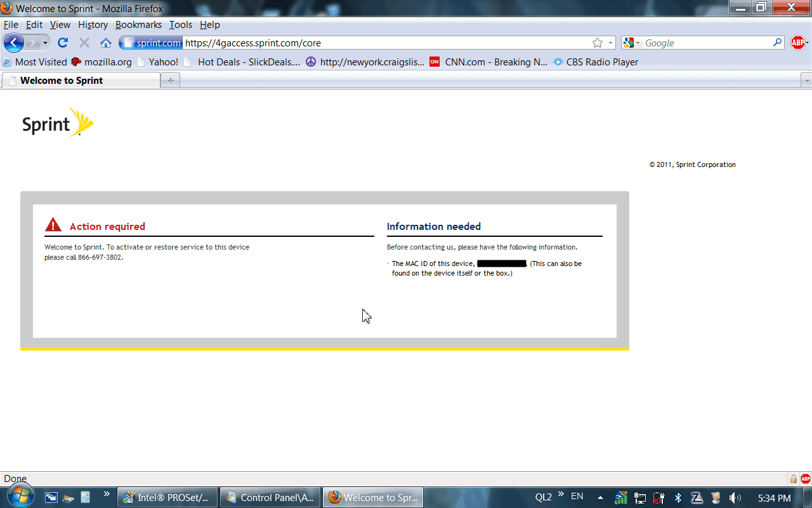Switch to the Control Panel taskbar window
The height and width of the screenshot is (508, 812).
pos(271,498)
